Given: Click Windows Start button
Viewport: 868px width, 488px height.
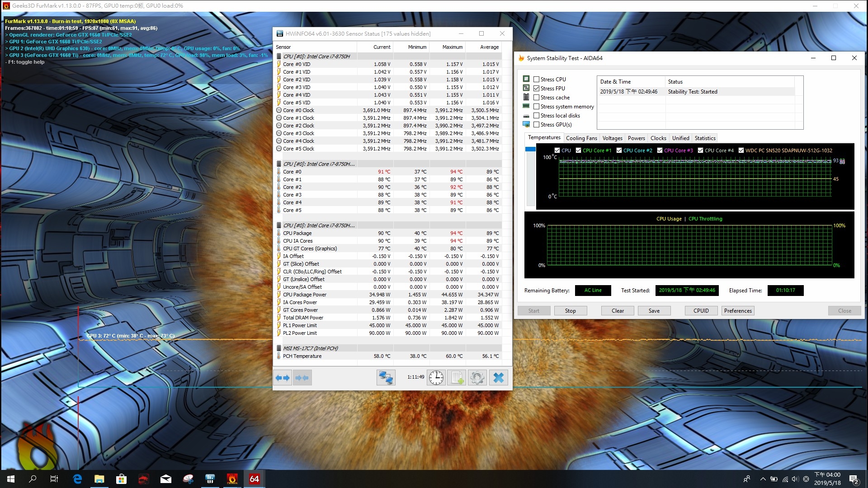Looking at the screenshot, I should coord(11,479).
